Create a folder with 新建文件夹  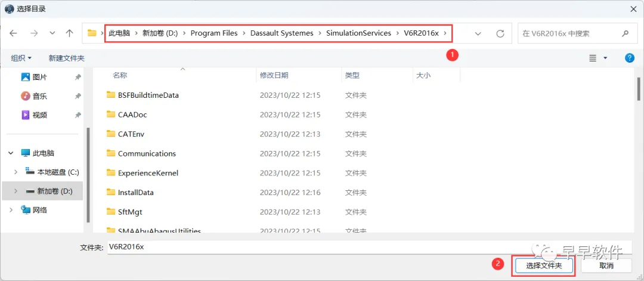click(67, 58)
